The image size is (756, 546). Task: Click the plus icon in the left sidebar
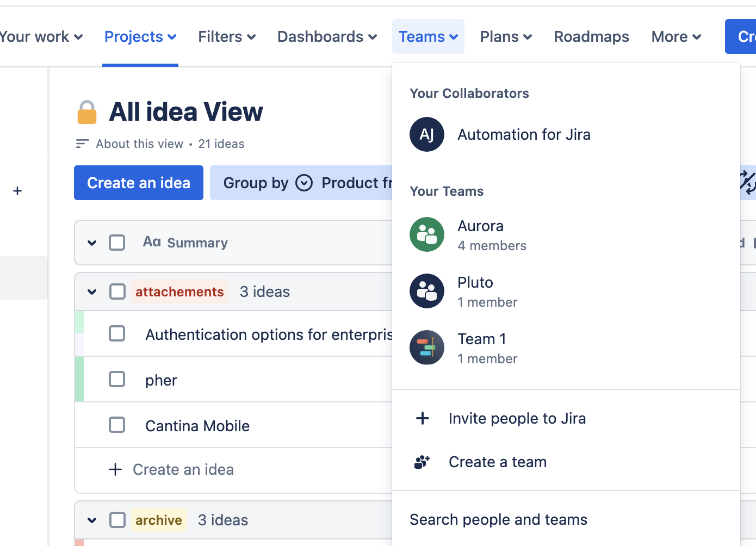(17, 190)
